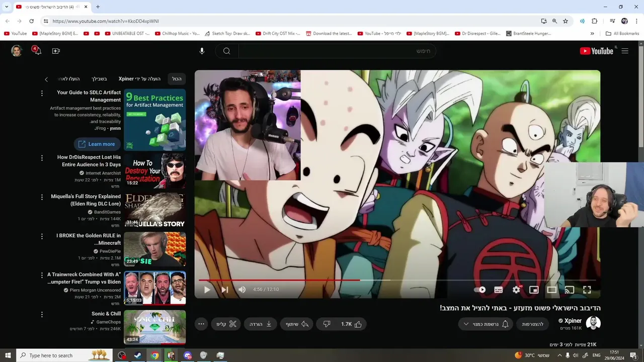The width and height of the screenshot is (644, 362).
Task: Toggle theater mode view
Action: pyautogui.click(x=552, y=290)
